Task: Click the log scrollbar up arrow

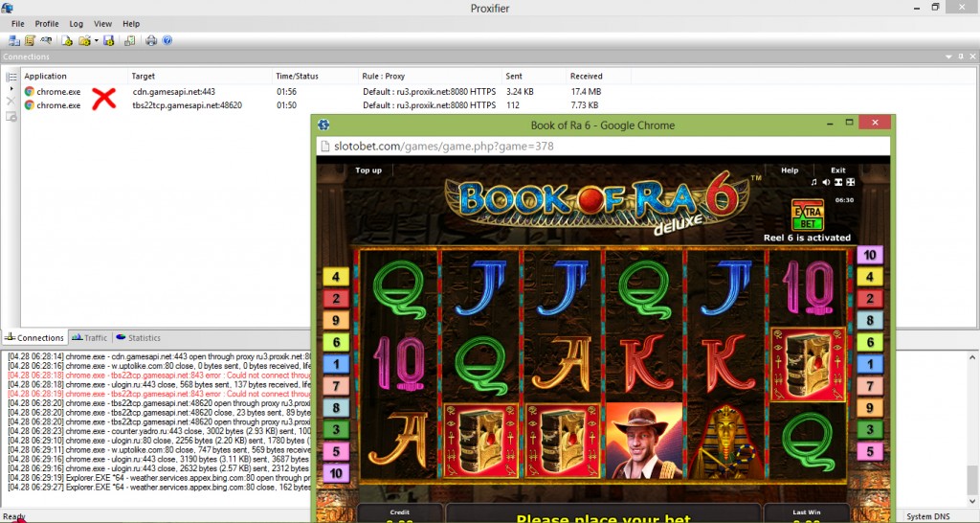Action: (x=972, y=357)
